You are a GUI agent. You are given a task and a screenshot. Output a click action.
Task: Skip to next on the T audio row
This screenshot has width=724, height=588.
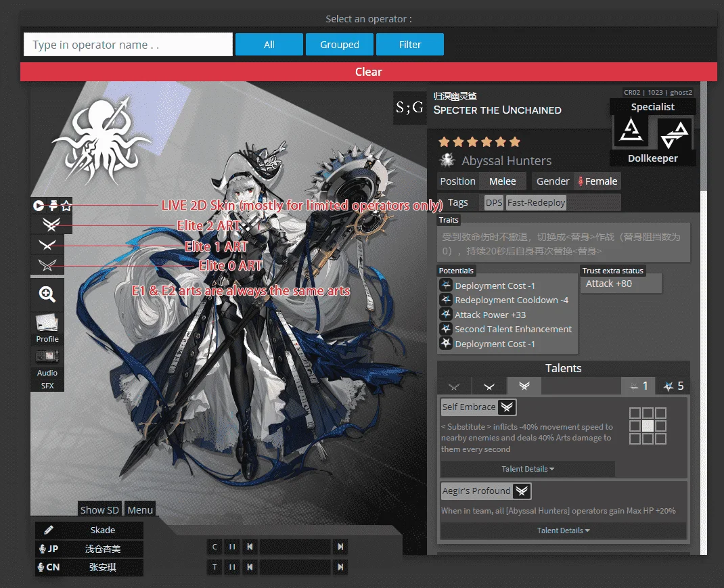tap(340, 567)
